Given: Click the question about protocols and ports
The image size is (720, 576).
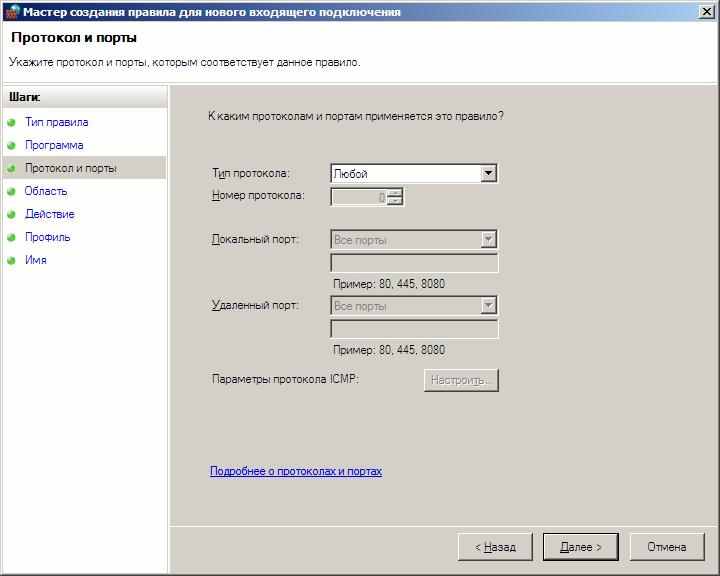Looking at the screenshot, I should click(356, 116).
